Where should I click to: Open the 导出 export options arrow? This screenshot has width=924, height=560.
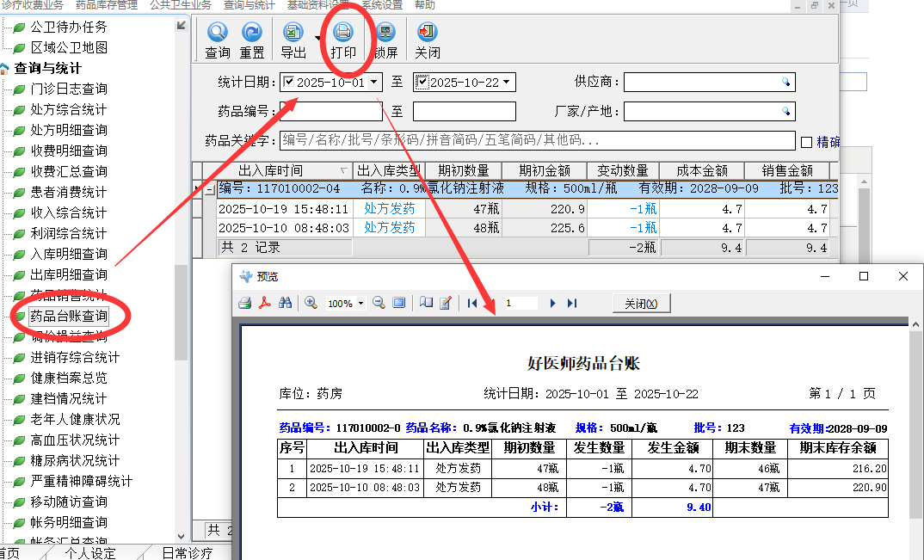(x=317, y=39)
